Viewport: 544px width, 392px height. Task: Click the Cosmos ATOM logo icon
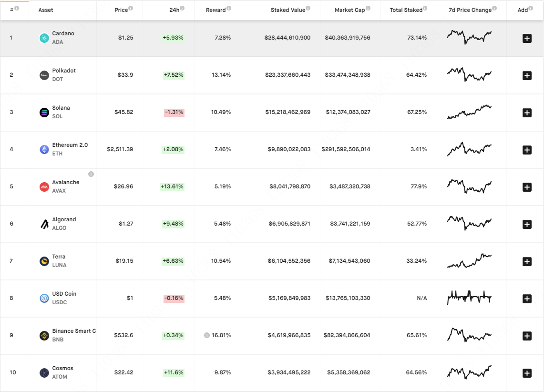(x=44, y=373)
